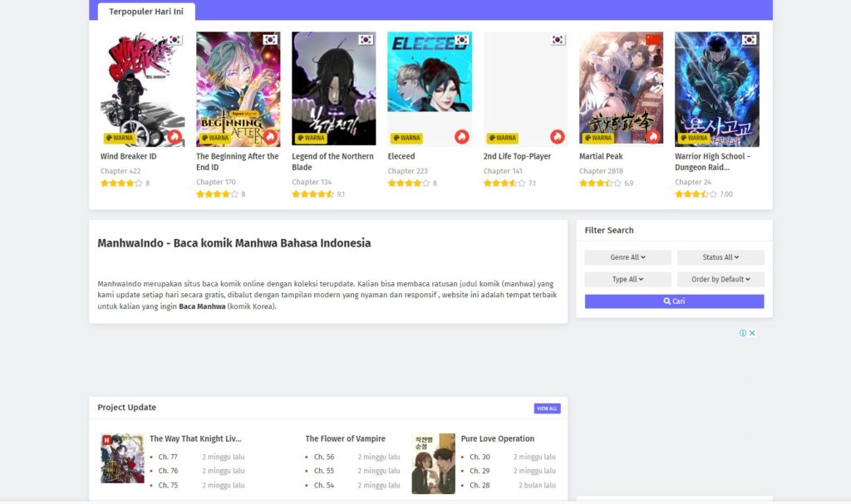Expand the Status All dropdown
Image resolution: width=851 pixels, height=504 pixels.
(x=721, y=257)
